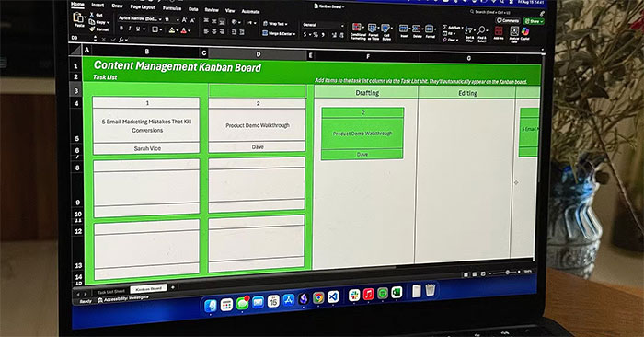The image size is (644, 337).
Task: Open the Copilot icon in ribbon
Action: coord(525,31)
